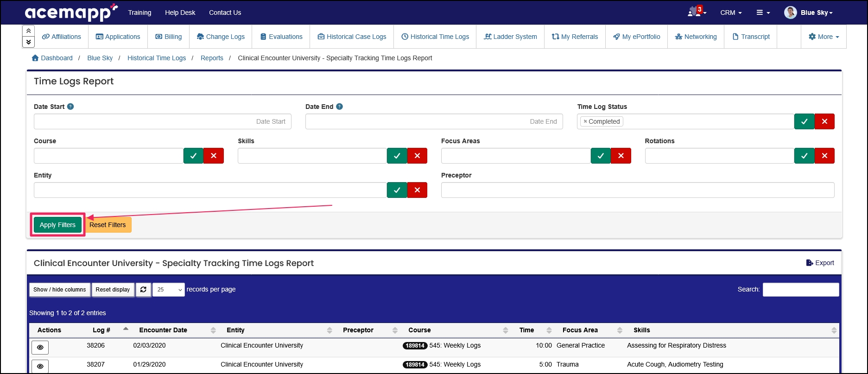
Task: Click Skills green check button
Action: click(x=397, y=156)
